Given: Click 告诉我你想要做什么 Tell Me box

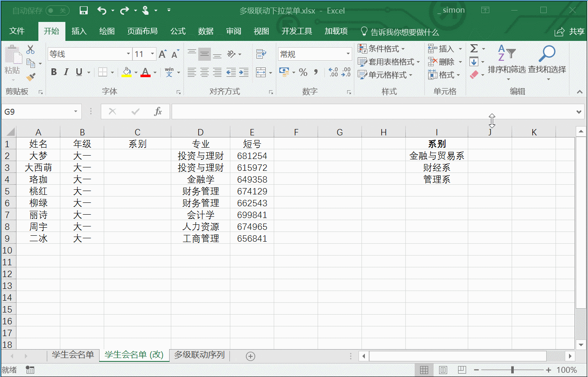Looking at the screenshot, I should [x=400, y=32].
